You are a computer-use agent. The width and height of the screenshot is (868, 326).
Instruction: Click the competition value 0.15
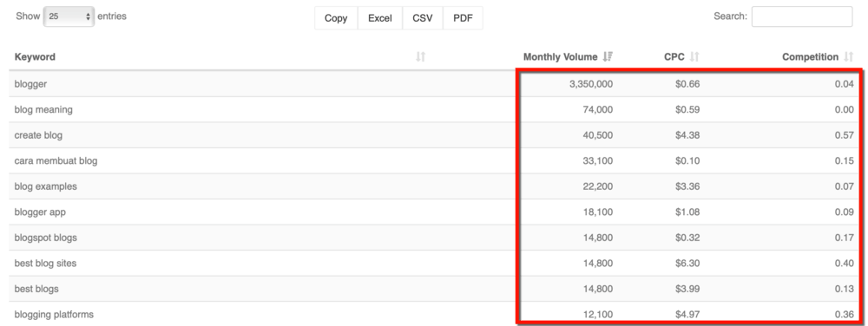(845, 160)
